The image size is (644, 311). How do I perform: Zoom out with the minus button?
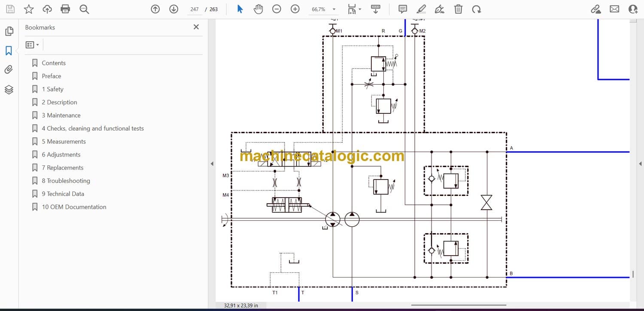pyautogui.click(x=276, y=9)
